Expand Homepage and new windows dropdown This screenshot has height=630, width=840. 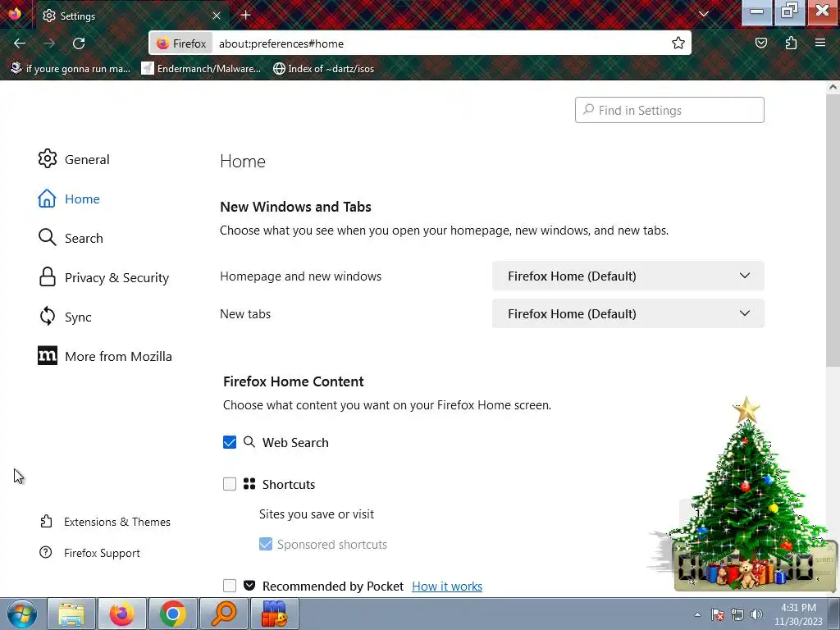tap(628, 276)
